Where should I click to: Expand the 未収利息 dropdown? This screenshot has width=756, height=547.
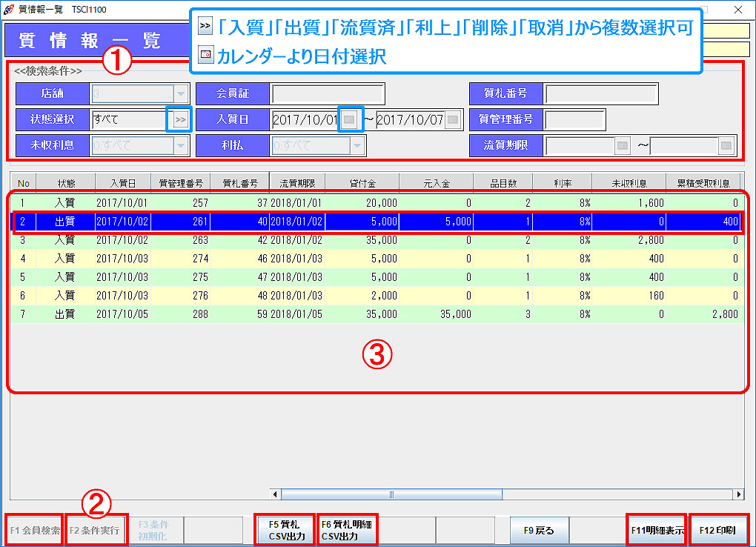[180, 145]
